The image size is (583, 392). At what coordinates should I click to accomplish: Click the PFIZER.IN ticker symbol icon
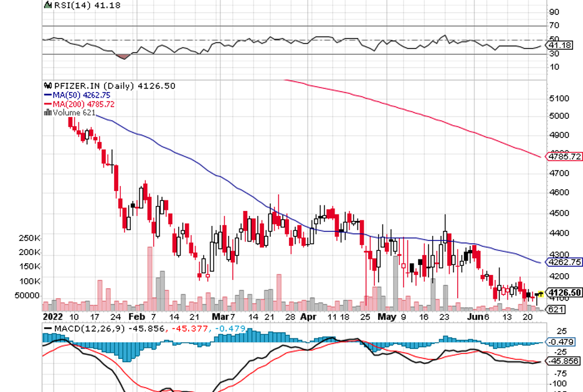click(47, 86)
